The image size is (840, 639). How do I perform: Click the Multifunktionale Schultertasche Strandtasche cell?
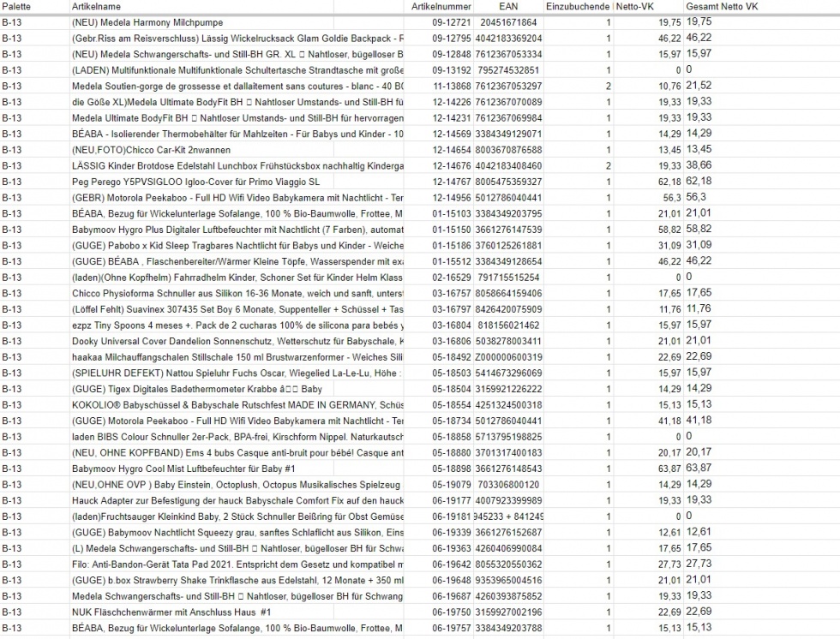click(x=237, y=70)
